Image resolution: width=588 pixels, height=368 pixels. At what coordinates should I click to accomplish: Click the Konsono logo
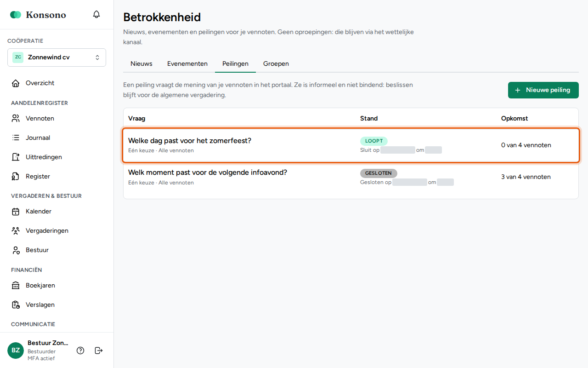pyautogui.click(x=38, y=15)
